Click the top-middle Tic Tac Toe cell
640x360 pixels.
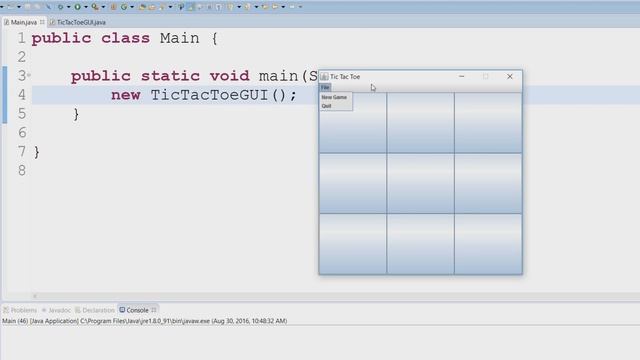[420, 122]
